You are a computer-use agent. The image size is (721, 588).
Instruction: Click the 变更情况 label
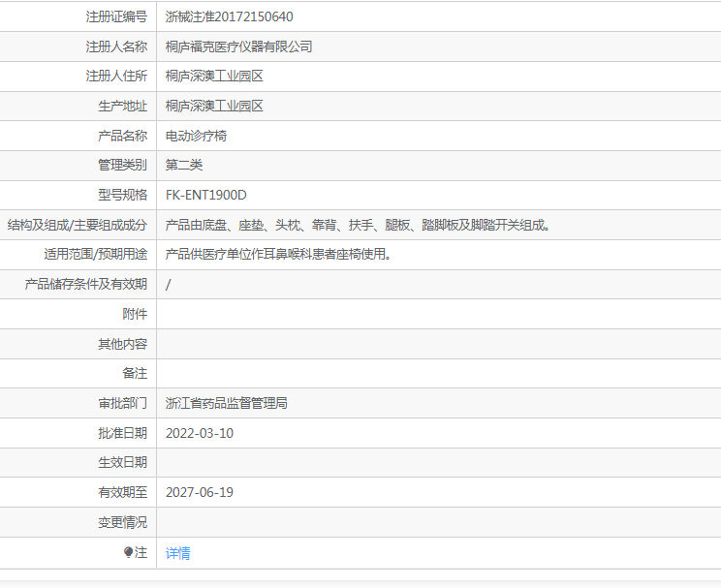click(122, 522)
